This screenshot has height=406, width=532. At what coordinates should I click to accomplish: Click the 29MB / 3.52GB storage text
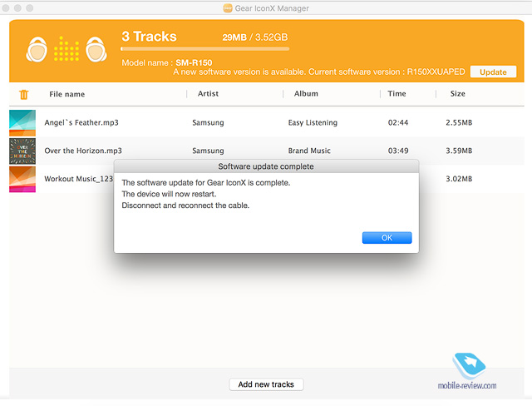pos(255,37)
